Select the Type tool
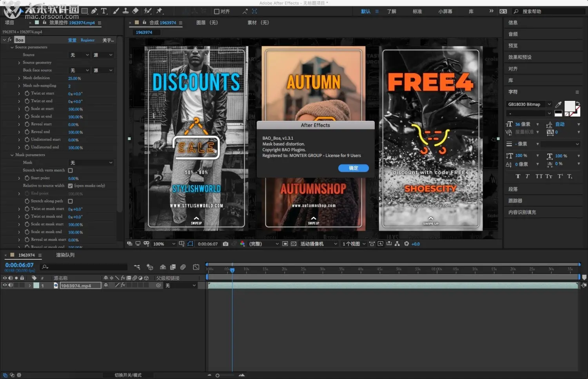This screenshot has height=379, width=588. [x=104, y=11]
